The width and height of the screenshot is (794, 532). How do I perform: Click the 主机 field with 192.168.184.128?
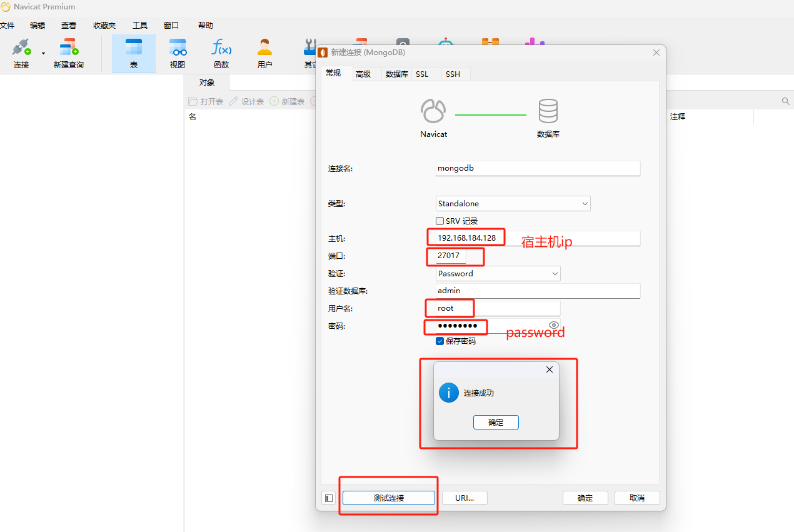[x=538, y=238]
